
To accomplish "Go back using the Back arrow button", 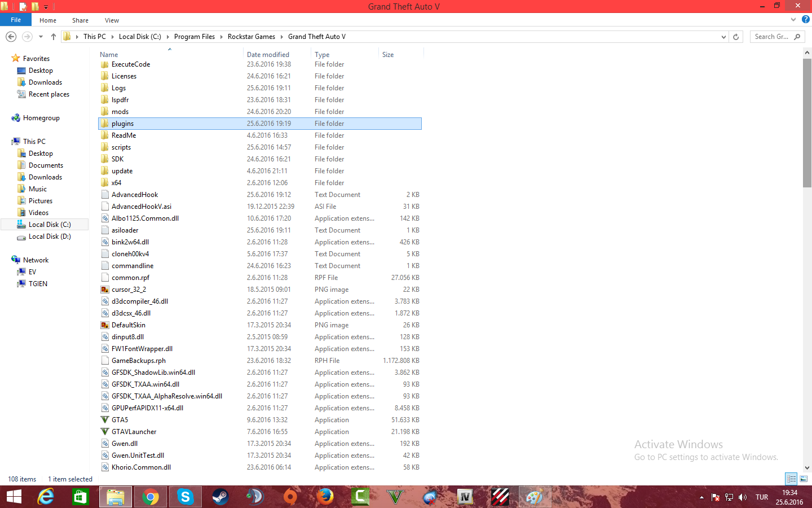I will click(11, 37).
